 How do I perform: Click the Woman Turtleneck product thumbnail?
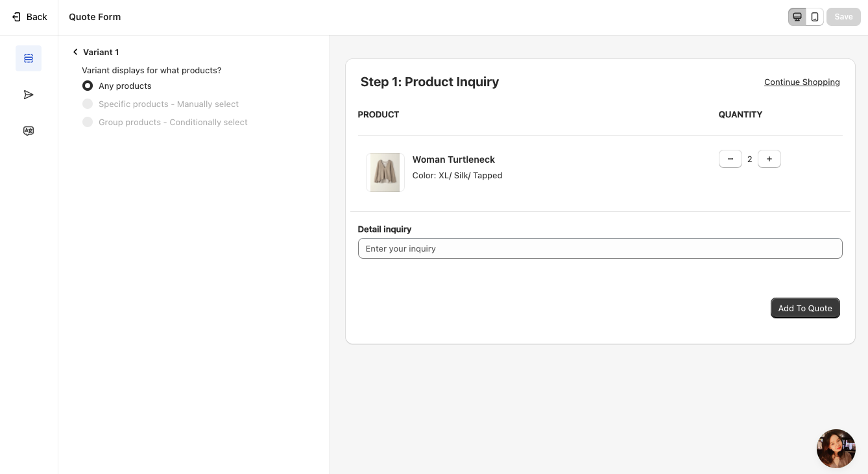coord(385,172)
